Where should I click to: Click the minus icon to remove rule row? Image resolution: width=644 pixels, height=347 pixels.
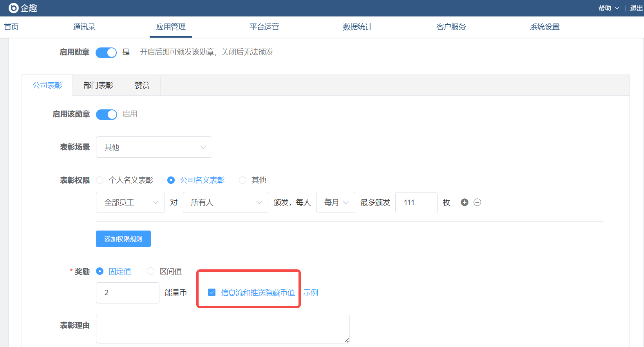pos(477,202)
